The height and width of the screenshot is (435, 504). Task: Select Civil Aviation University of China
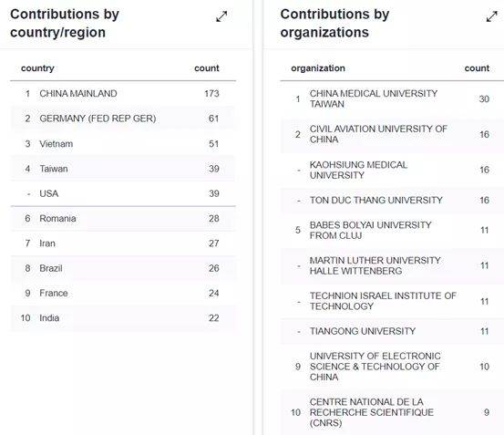point(392,134)
